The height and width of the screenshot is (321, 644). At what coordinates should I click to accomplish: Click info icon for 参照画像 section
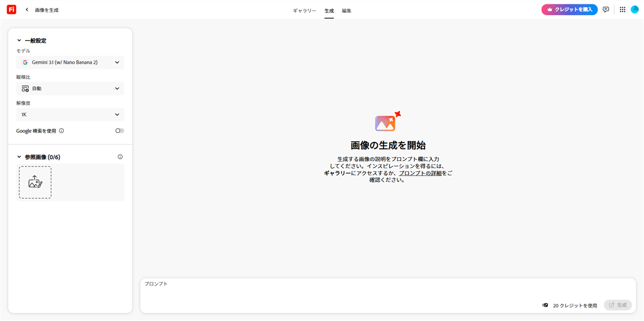(120, 157)
